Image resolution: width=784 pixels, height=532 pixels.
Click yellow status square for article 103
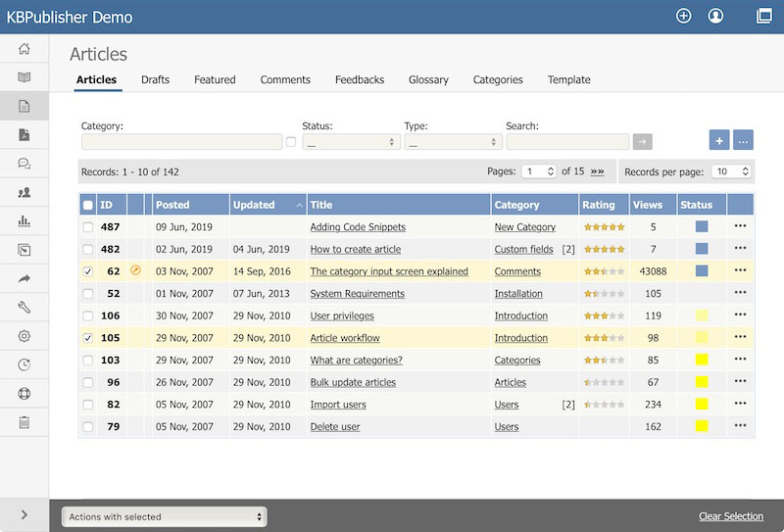click(702, 360)
